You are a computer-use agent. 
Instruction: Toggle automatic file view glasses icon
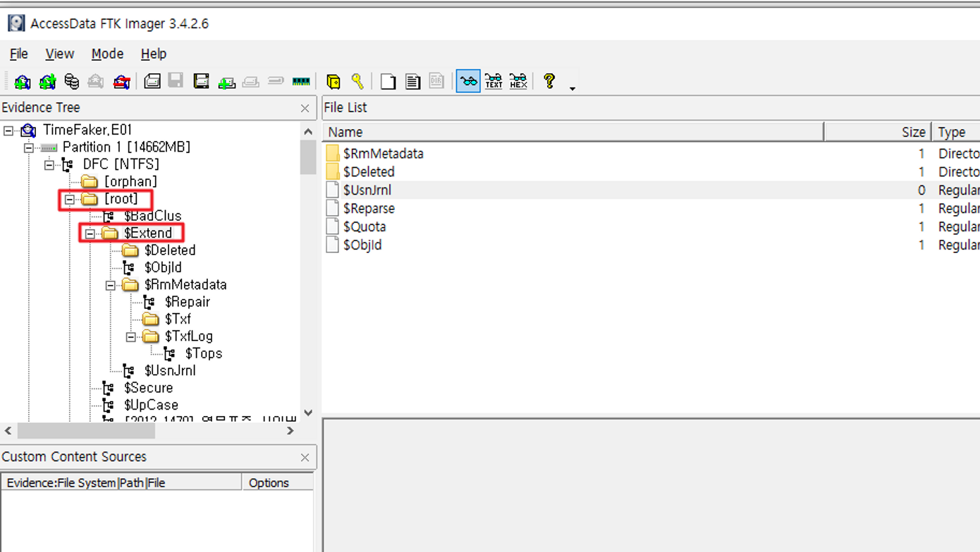point(468,81)
